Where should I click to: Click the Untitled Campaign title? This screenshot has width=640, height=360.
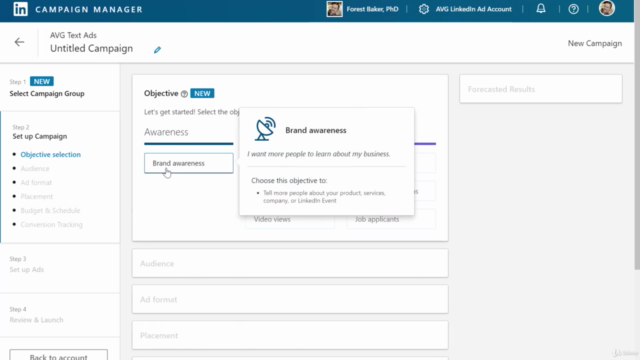(x=91, y=48)
